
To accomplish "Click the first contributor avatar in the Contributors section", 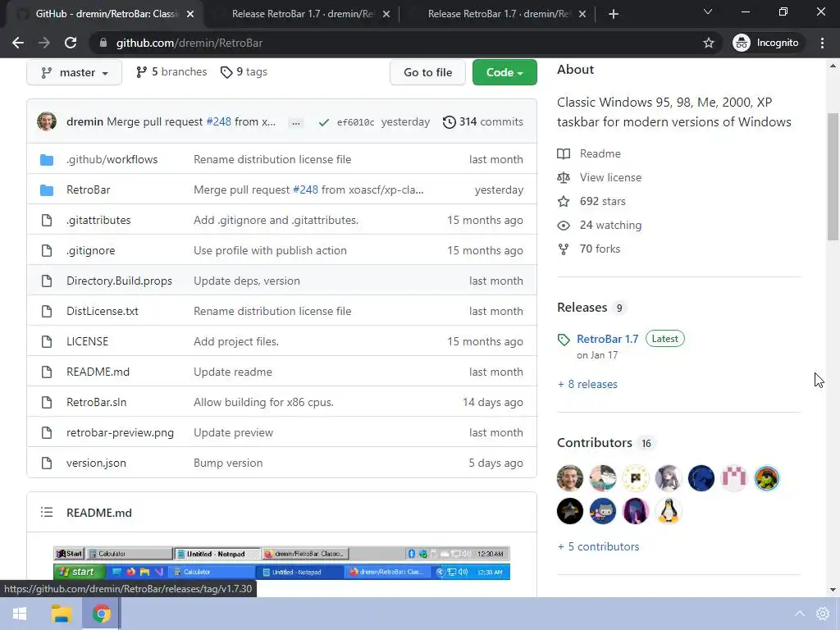I will tap(570, 478).
